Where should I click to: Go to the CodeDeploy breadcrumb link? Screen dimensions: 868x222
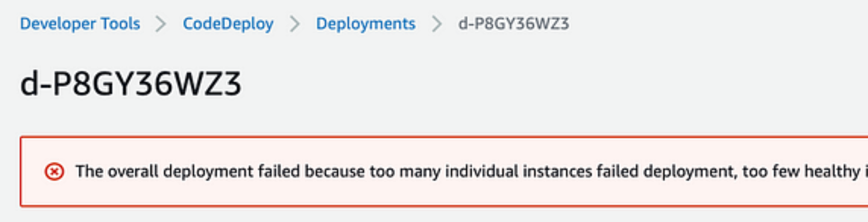click(228, 24)
